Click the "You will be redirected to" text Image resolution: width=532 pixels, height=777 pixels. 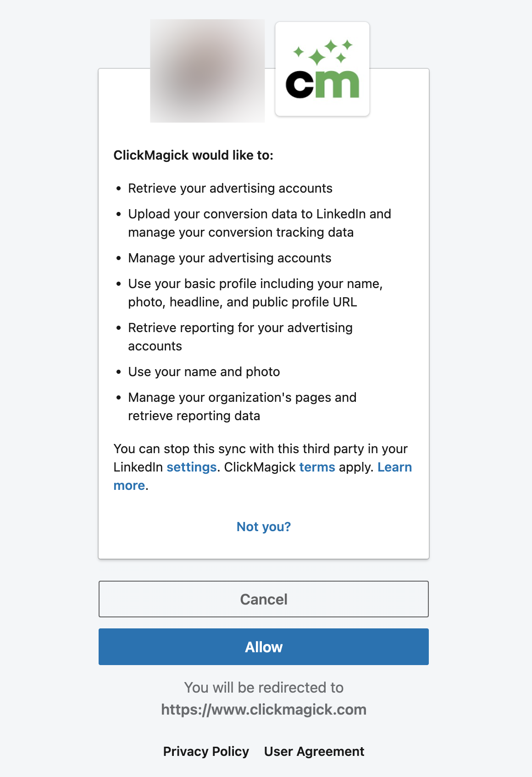point(264,688)
